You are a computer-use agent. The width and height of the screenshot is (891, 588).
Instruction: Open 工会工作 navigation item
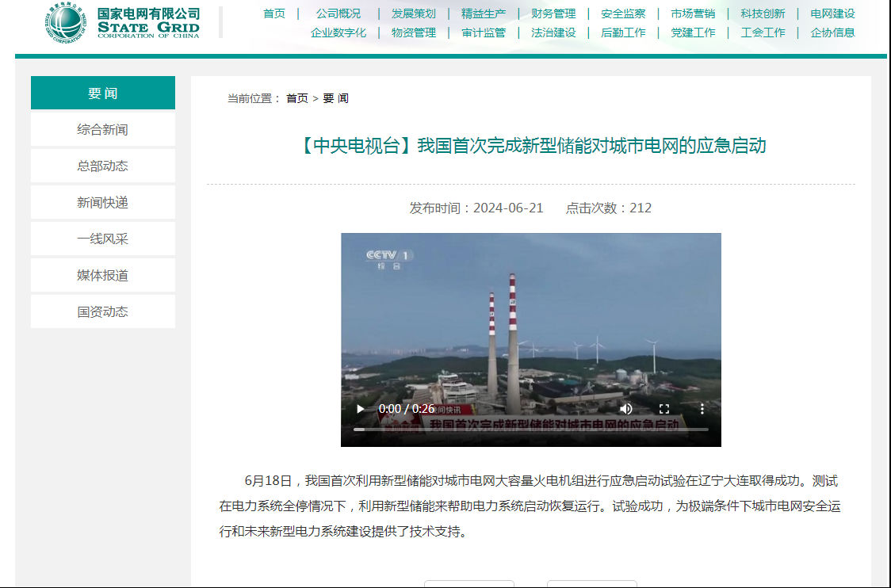763,33
